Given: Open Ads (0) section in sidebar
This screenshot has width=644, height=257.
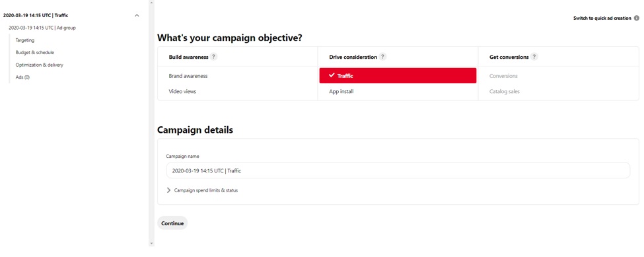Looking at the screenshot, I should [x=22, y=77].
